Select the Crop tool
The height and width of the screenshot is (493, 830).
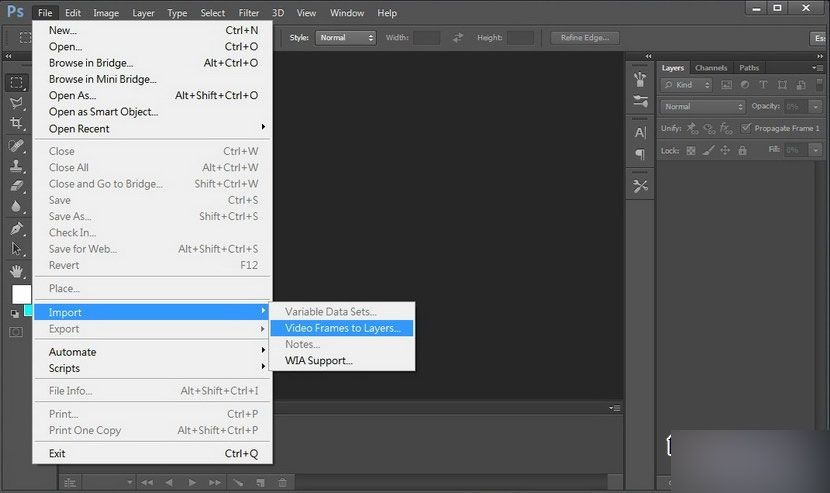coord(16,123)
